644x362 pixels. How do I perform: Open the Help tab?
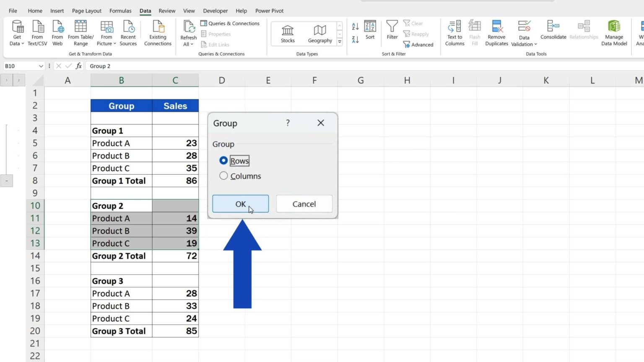(x=241, y=11)
